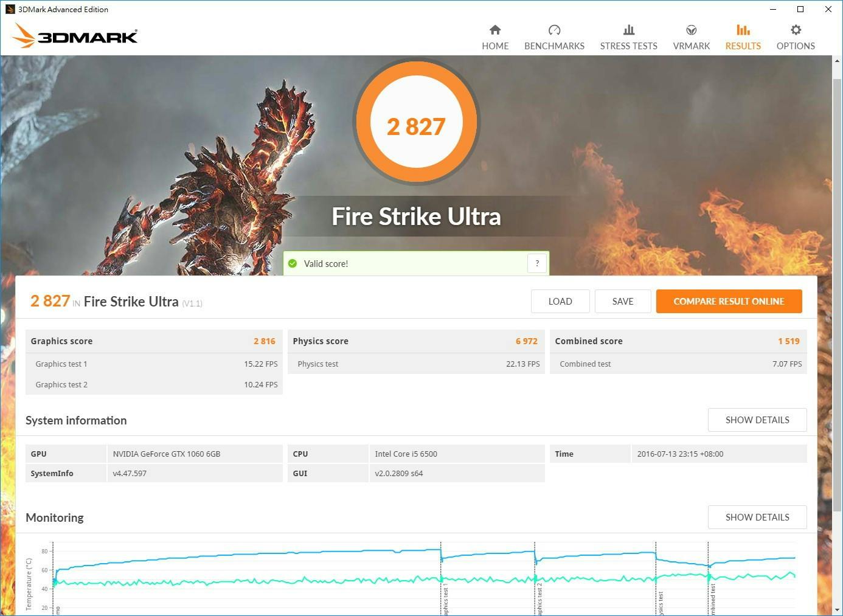Click the LOAD button

(x=560, y=301)
